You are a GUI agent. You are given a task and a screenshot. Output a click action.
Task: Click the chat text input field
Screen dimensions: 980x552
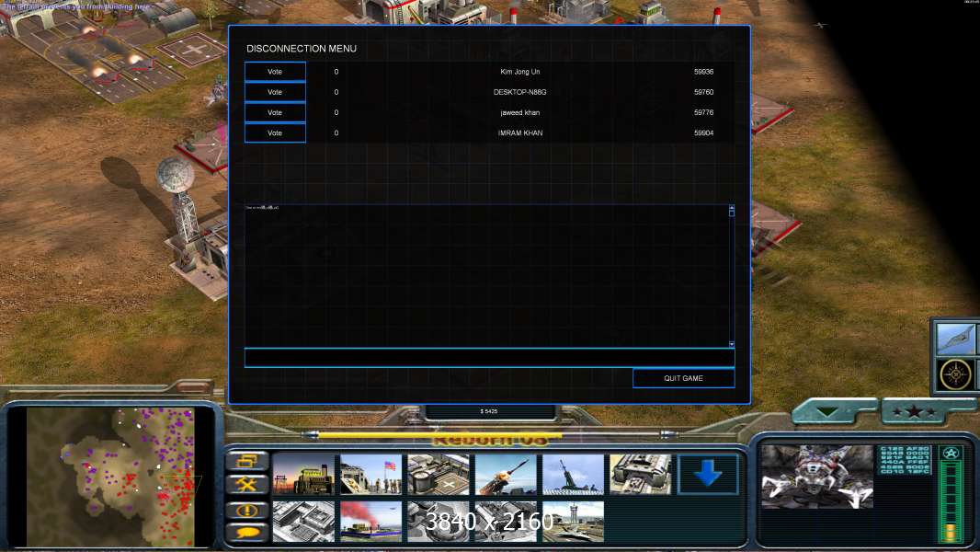click(488, 358)
